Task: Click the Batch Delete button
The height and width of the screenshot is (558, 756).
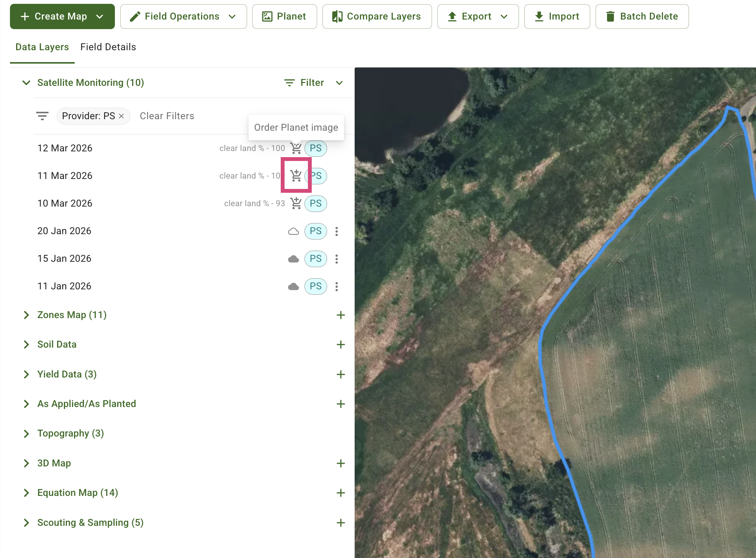Action: click(x=642, y=16)
